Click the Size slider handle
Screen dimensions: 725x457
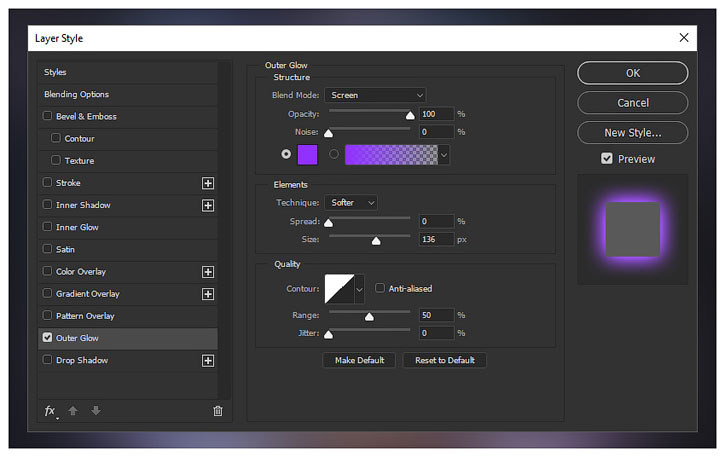tap(376, 241)
